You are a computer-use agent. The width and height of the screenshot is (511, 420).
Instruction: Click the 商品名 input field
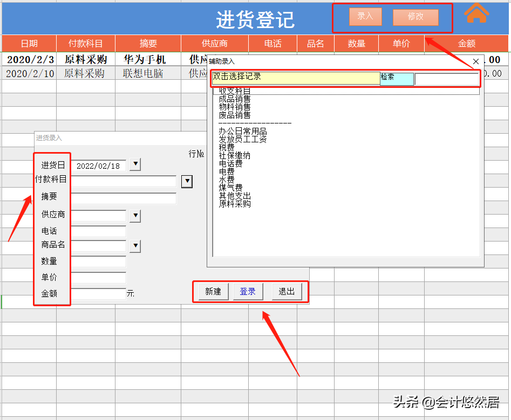(x=99, y=246)
